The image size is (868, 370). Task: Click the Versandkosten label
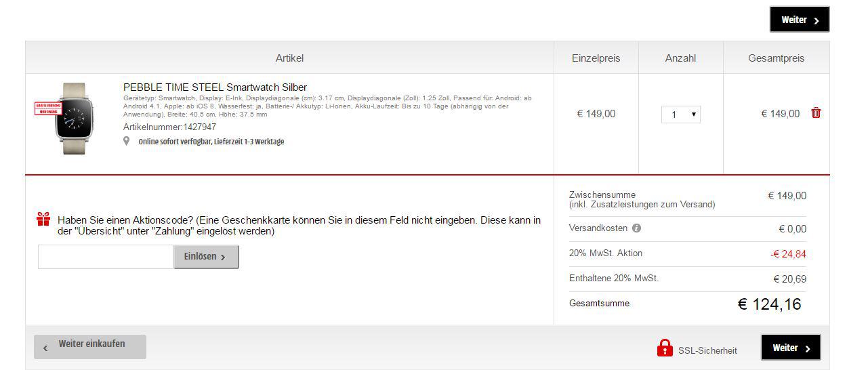598,228
